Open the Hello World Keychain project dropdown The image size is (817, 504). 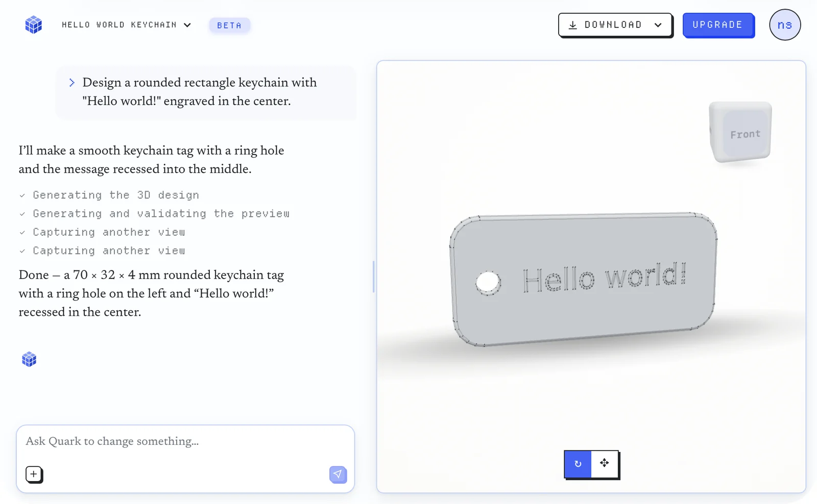pyautogui.click(x=127, y=25)
